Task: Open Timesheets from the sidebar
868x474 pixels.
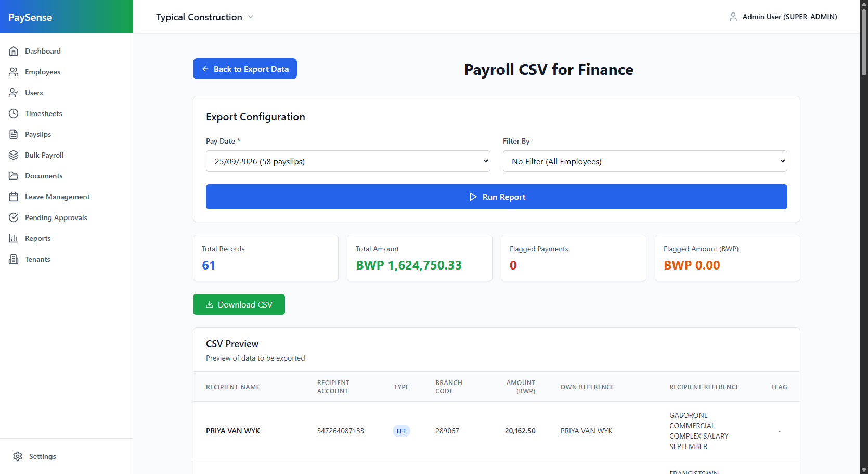Action: tap(67, 113)
